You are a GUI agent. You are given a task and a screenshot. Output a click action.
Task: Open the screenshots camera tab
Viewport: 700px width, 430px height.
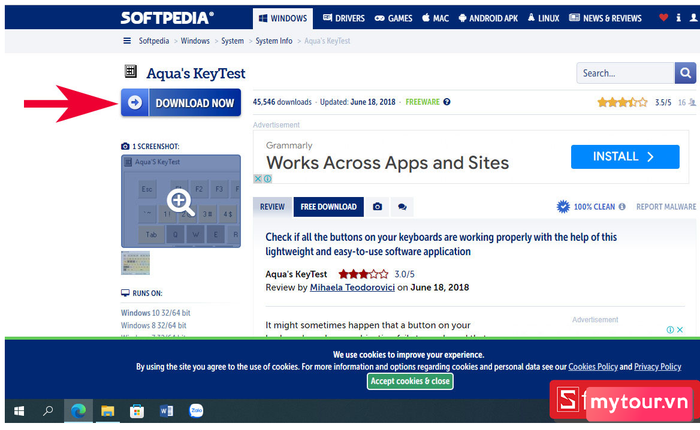pyautogui.click(x=377, y=207)
